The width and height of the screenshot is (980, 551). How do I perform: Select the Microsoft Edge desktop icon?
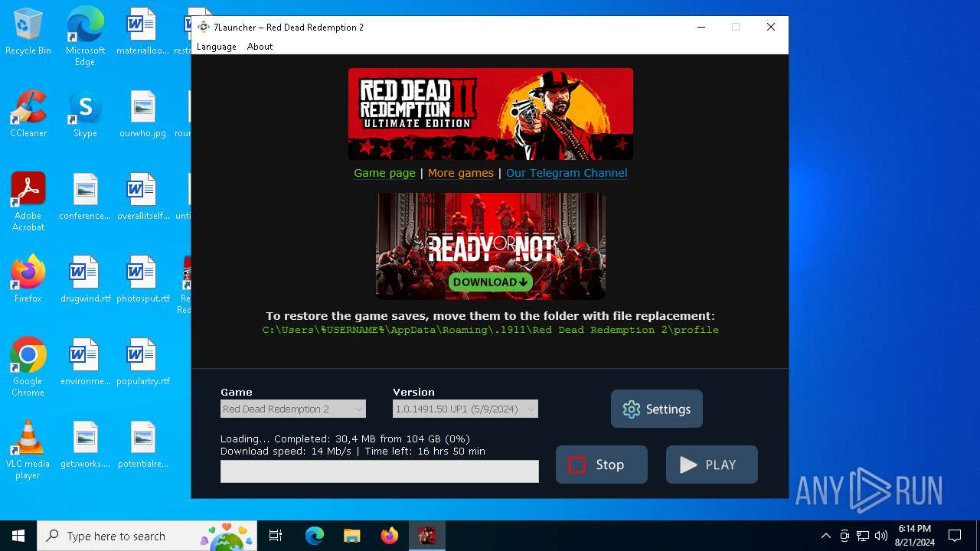click(85, 36)
